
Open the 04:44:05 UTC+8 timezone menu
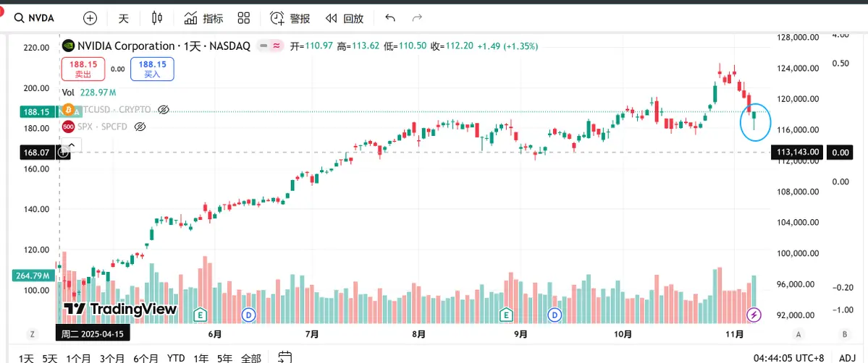[788, 358]
